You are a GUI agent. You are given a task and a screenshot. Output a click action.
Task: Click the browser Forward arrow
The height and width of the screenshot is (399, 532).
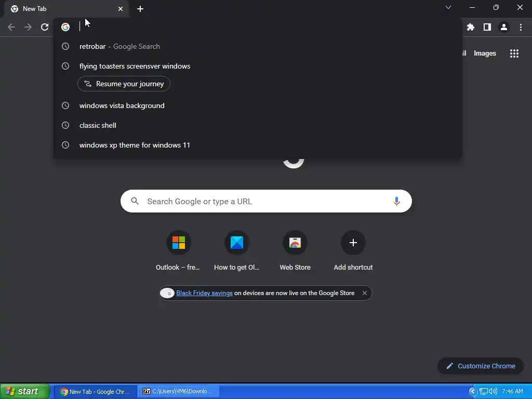[x=28, y=27]
